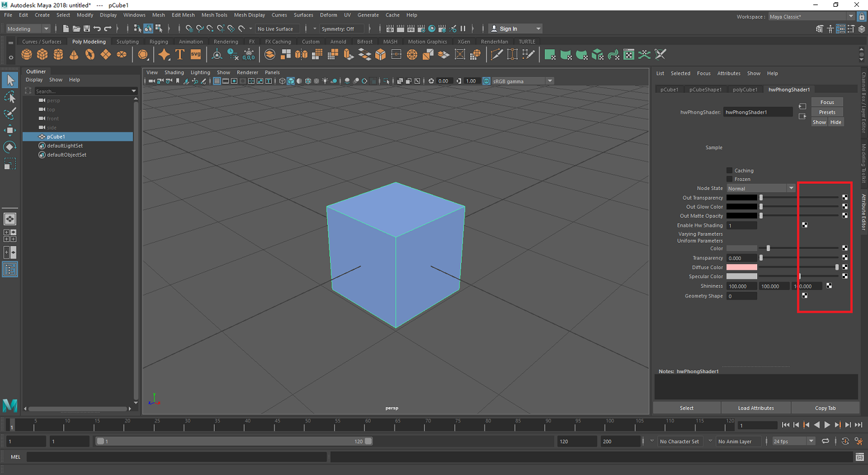
Task: Click the Lasso select tool
Action: click(x=10, y=97)
